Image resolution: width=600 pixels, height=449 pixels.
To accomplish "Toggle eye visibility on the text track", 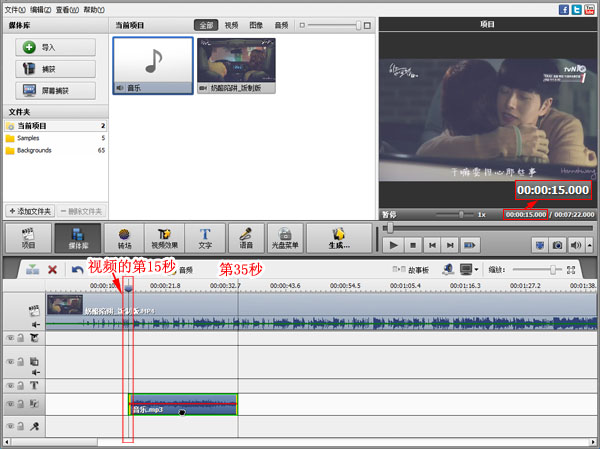I will pyautogui.click(x=10, y=384).
